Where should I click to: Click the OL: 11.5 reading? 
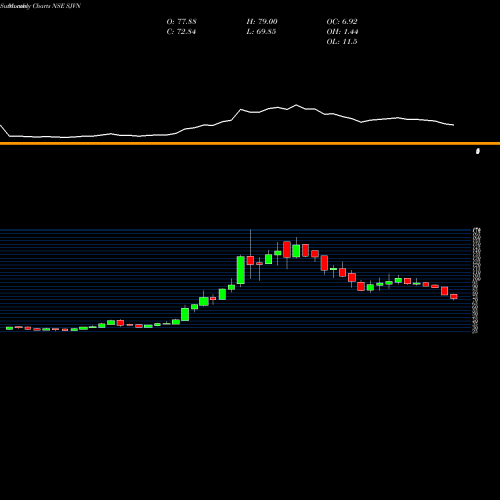(x=342, y=42)
